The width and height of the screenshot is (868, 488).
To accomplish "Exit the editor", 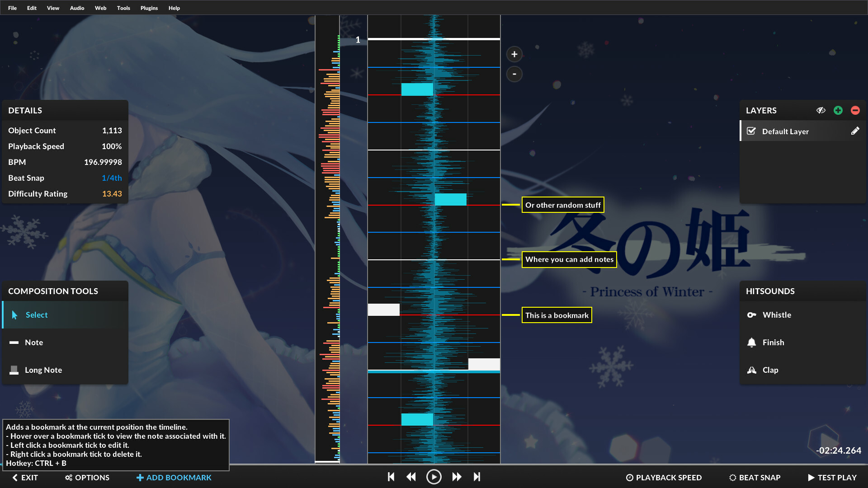I will tap(25, 478).
